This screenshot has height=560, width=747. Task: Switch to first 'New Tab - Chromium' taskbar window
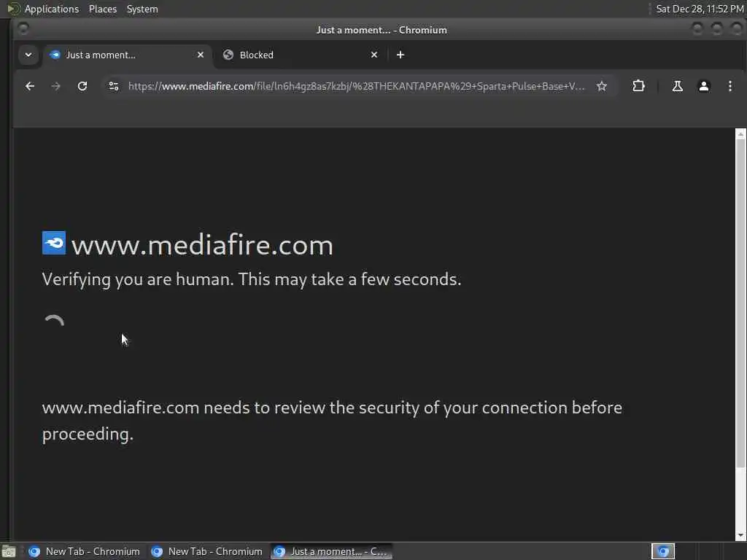[x=85, y=551]
